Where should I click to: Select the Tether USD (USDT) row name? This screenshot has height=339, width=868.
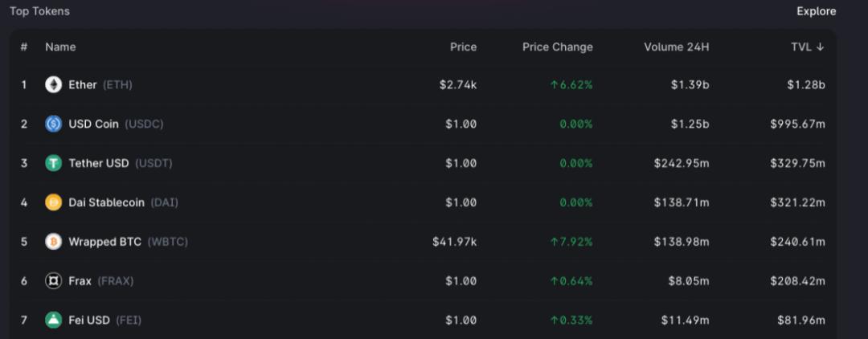tap(120, 163)
